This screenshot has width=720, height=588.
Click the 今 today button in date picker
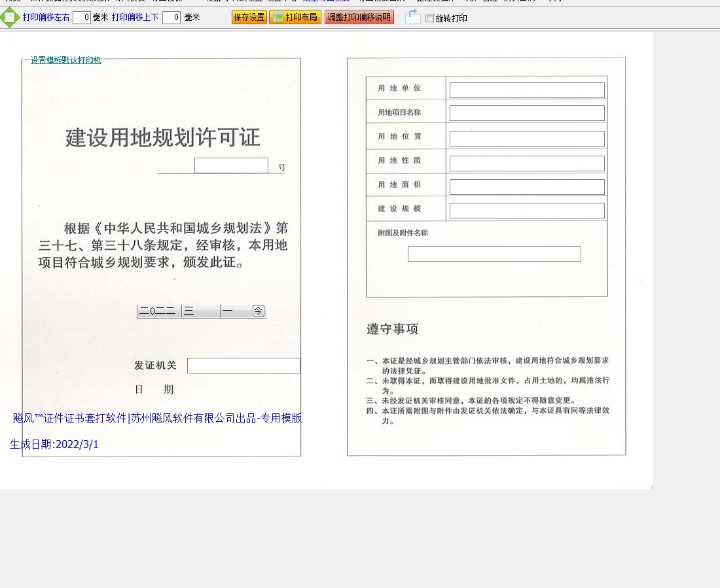coord(259,311)
